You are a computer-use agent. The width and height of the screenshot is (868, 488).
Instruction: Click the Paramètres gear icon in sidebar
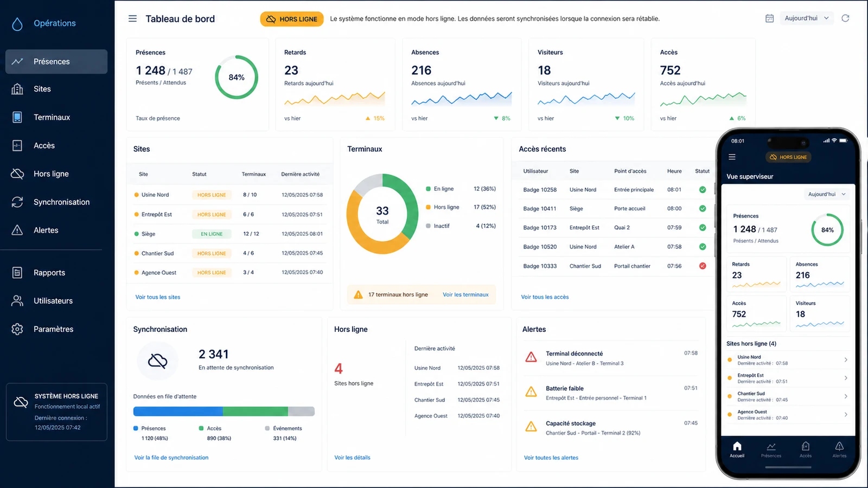[17, 329]
